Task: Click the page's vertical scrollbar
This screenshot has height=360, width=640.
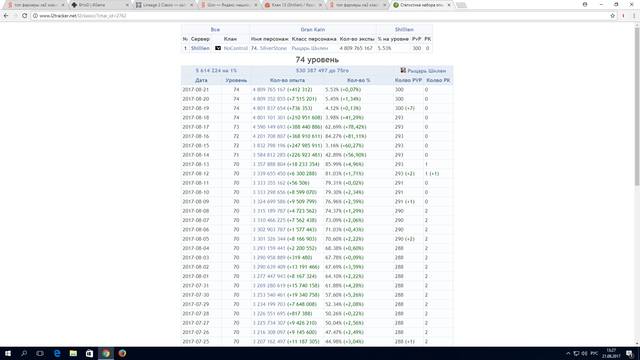Action: [637, 184]
